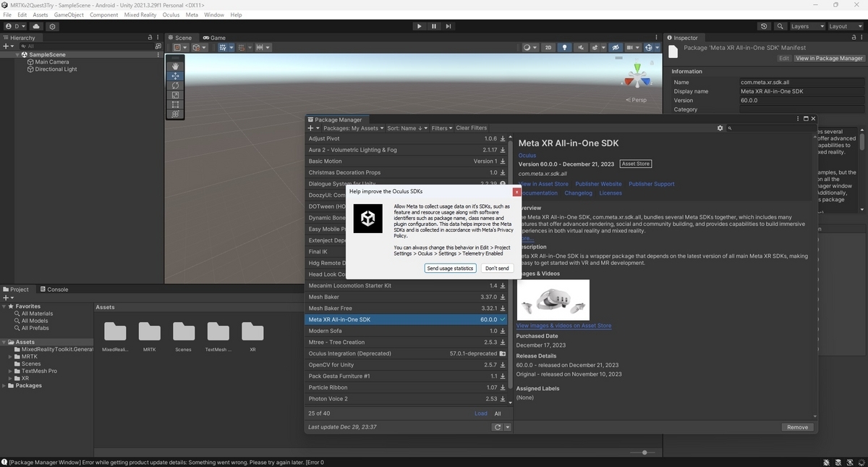Select the Rotate tool
Viewport: 868px width, 467px height.
[175, 85]
